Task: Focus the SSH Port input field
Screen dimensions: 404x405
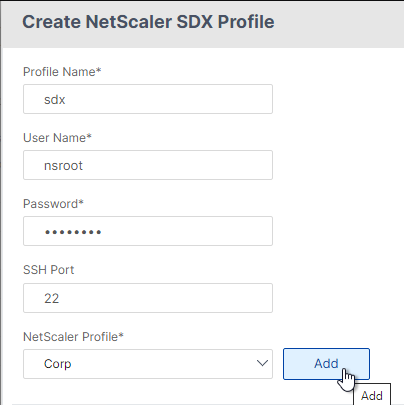Action: click(148, 298)
